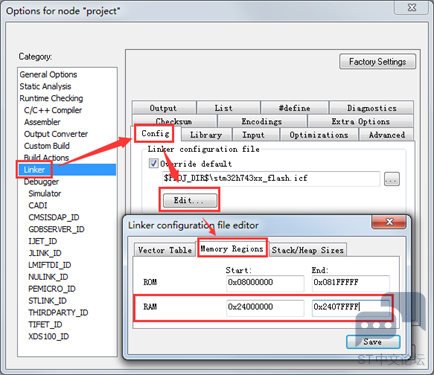Select CADI in category list
This screenshot has width=434, height=375.
tap(38, 205)
